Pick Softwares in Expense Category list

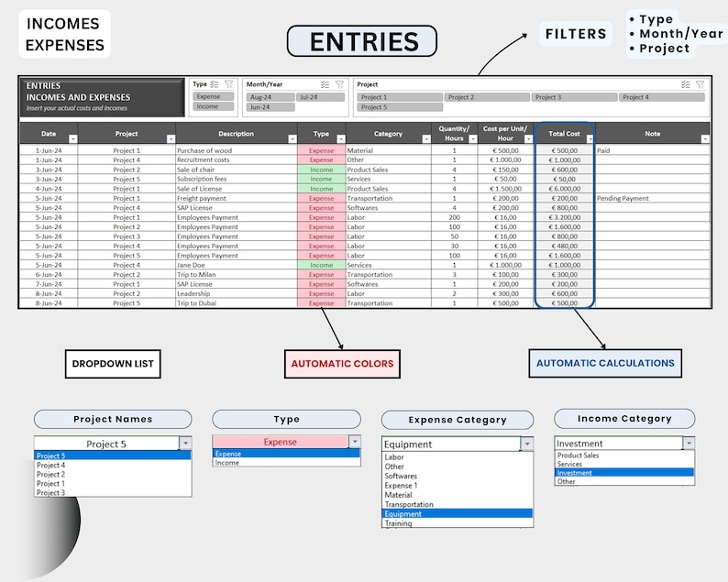point(458,477)
